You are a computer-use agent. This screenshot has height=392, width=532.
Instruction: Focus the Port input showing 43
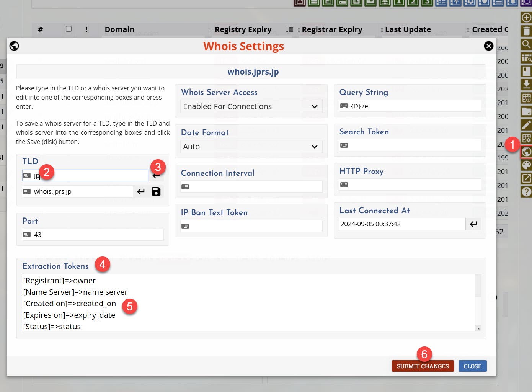tap(93, 235)
